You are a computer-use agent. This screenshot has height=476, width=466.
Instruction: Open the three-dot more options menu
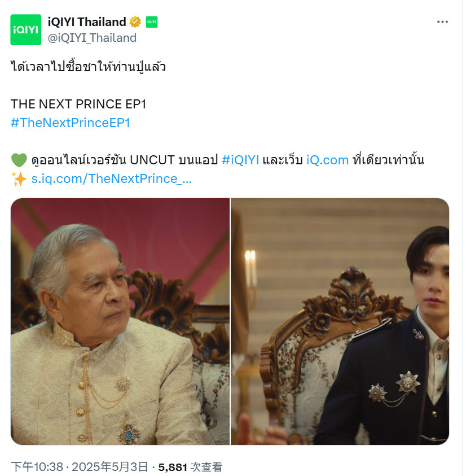442,22
